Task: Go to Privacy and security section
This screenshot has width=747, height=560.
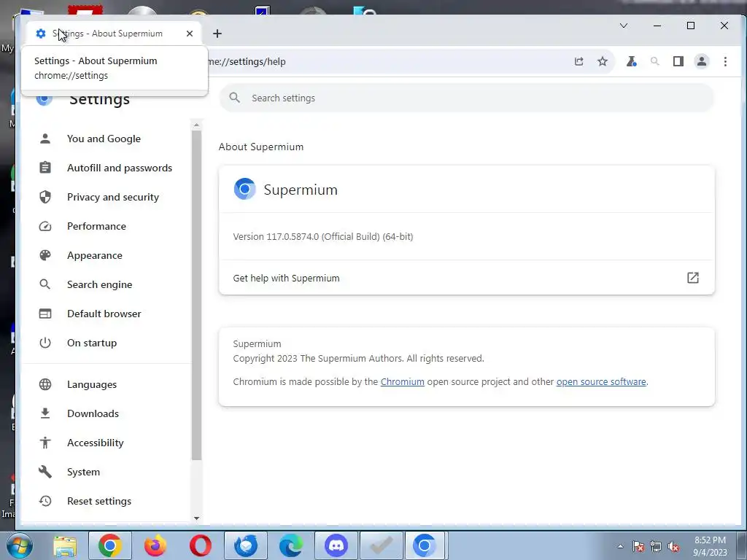Action: point(113,197)
